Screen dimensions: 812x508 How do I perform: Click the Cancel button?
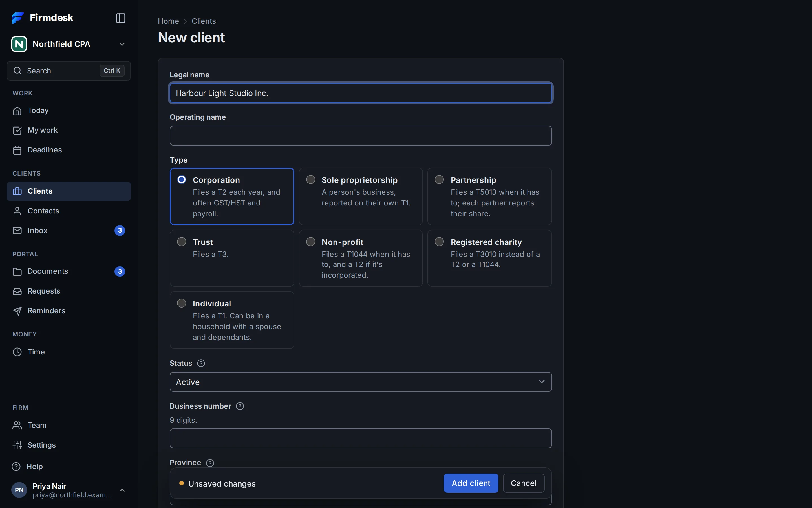tap(524, 483)
